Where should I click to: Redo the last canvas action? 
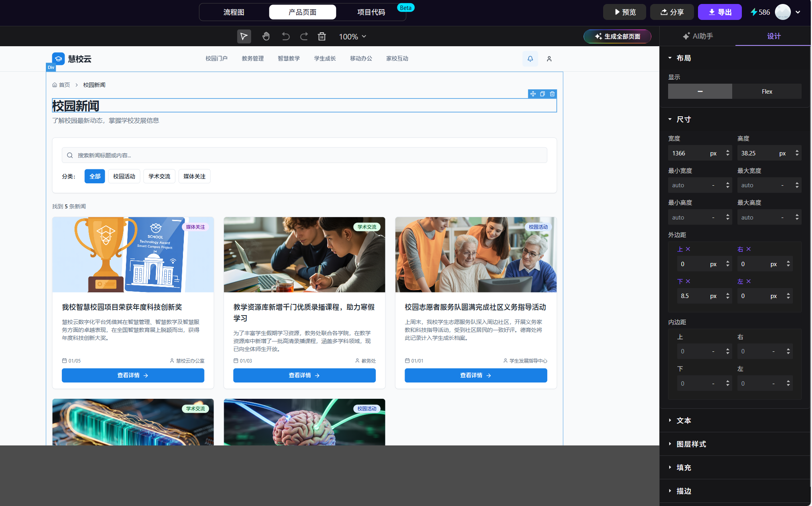tap(304, 36)
